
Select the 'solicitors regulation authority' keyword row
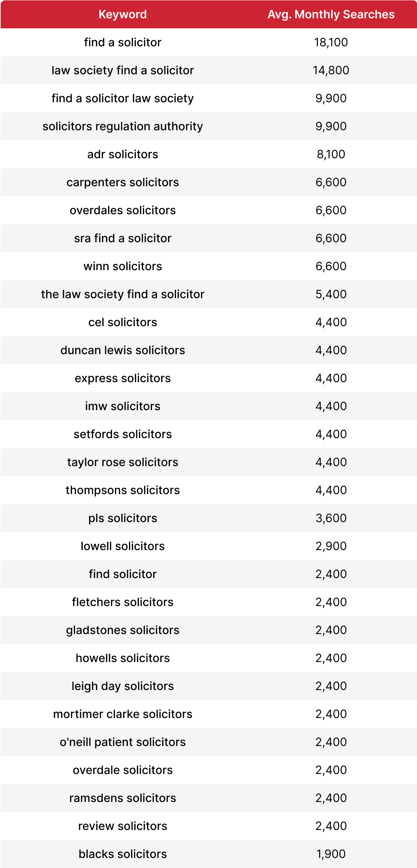point(209,126)
